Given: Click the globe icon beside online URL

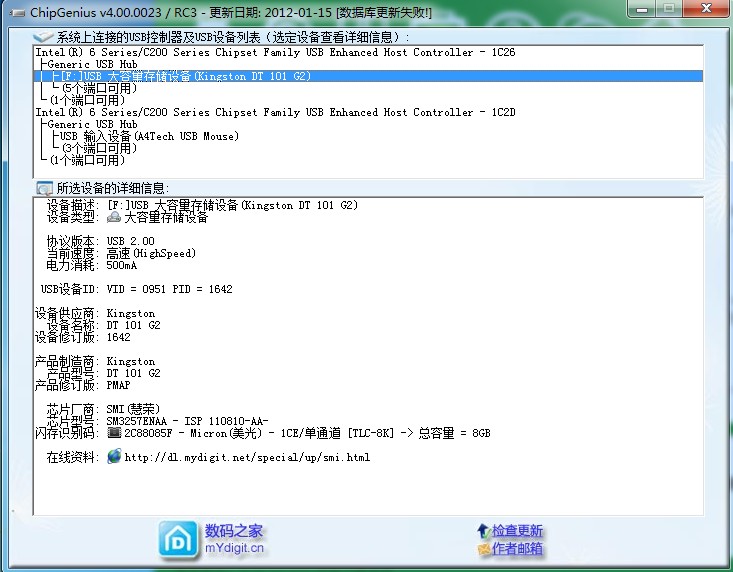Looking at the screenshot, I should click(x=114, y=457).
